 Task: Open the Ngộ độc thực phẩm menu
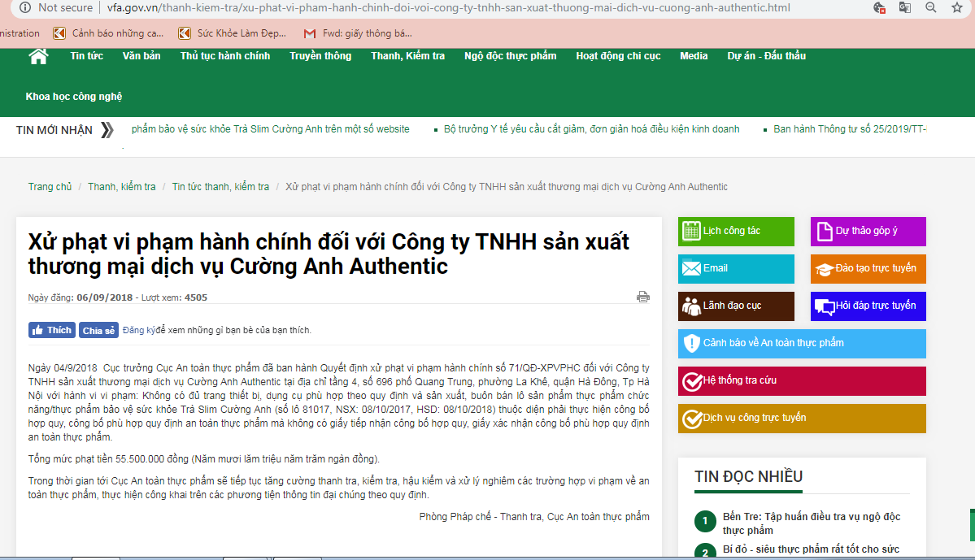[510, 55]
